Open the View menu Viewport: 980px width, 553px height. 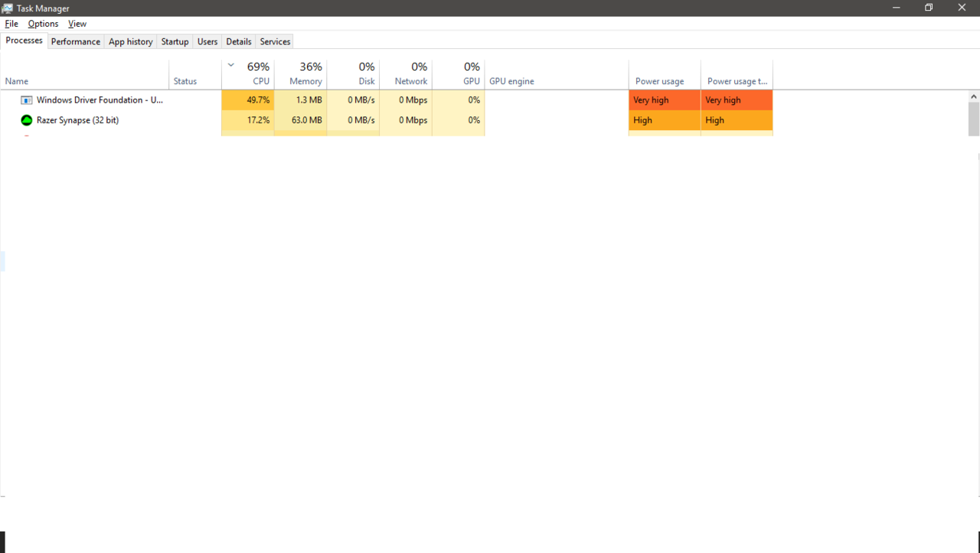77,24
